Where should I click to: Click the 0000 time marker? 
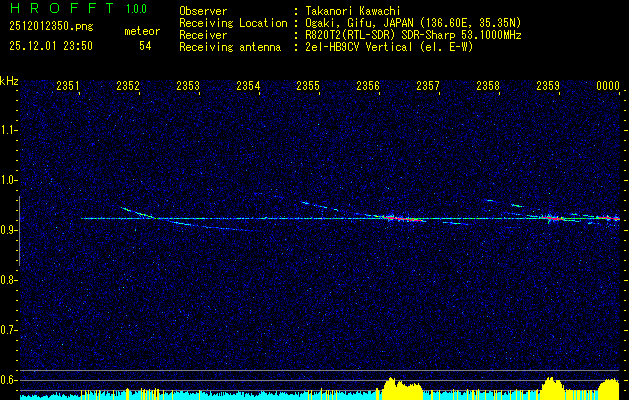[608, 85]
